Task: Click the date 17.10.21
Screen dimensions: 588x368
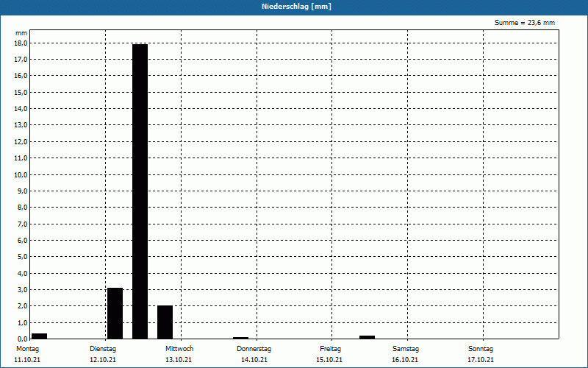Action: pyautogui.click(x=481, y=360)
